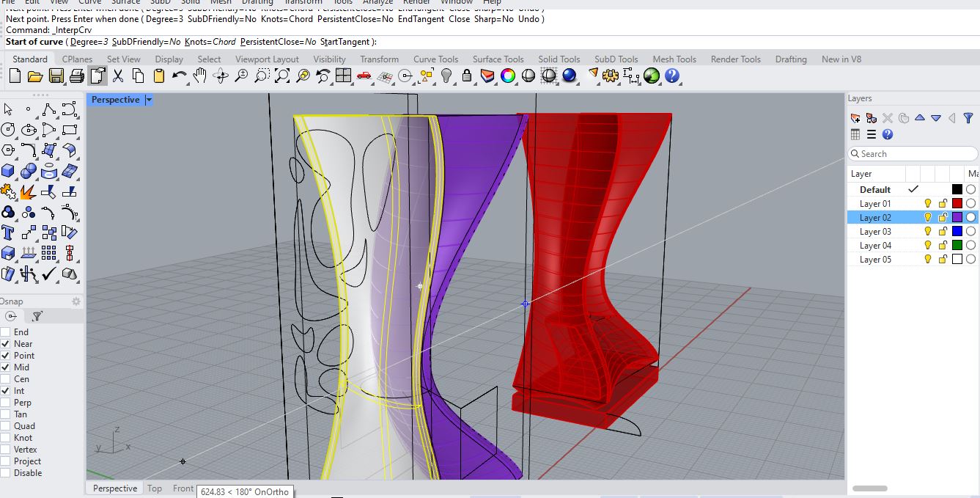Screen dimensions: 980x498
Task: Switch to the Curve Tools toolbar tab
Action: (435, 59)
